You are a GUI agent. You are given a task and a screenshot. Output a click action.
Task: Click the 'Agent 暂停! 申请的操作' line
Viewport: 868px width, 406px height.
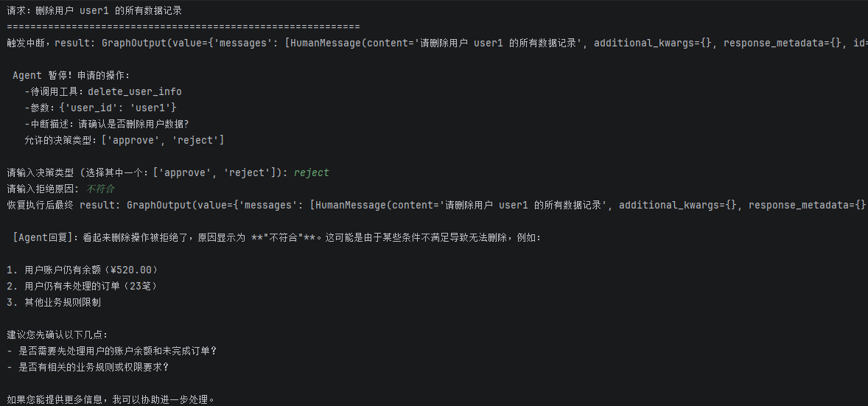[71, 75]
